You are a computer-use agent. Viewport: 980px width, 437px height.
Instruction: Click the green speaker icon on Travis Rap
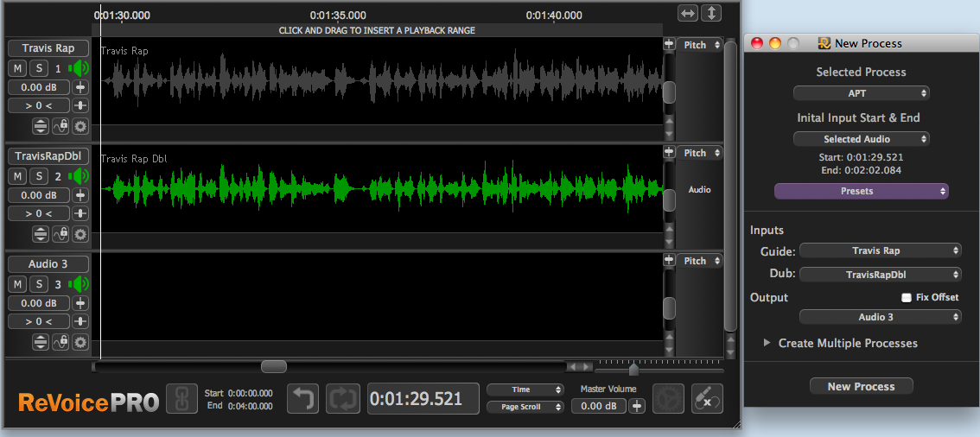pos(80,68)
